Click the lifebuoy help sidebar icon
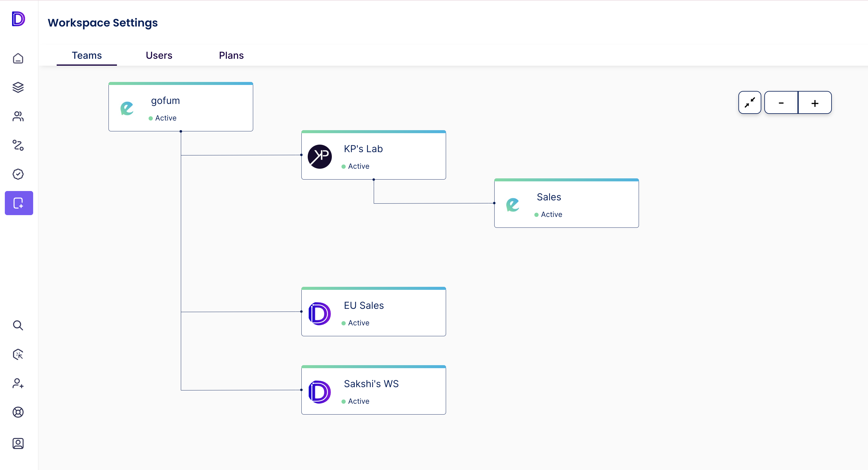This screenshot has height=470, width=868. click(18, 412)
